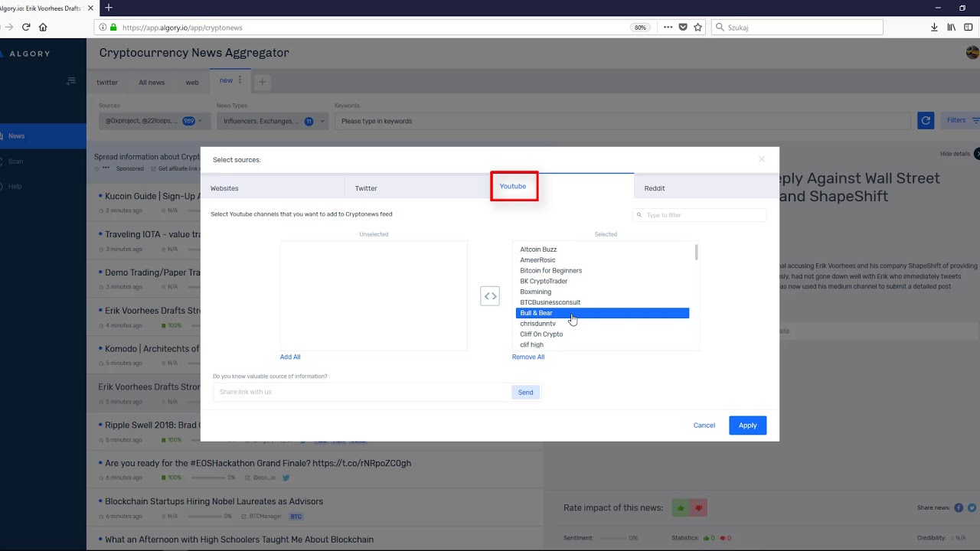Focus the 'Share link with us' field
Screen dimensions: 980x551
point(362,392)
